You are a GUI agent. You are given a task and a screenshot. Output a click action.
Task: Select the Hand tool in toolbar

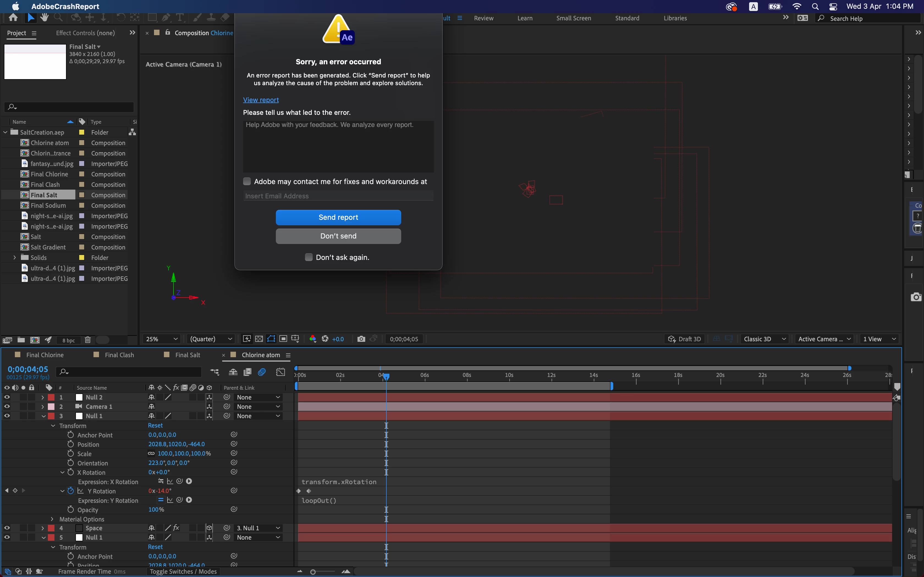tap(44, 18)
